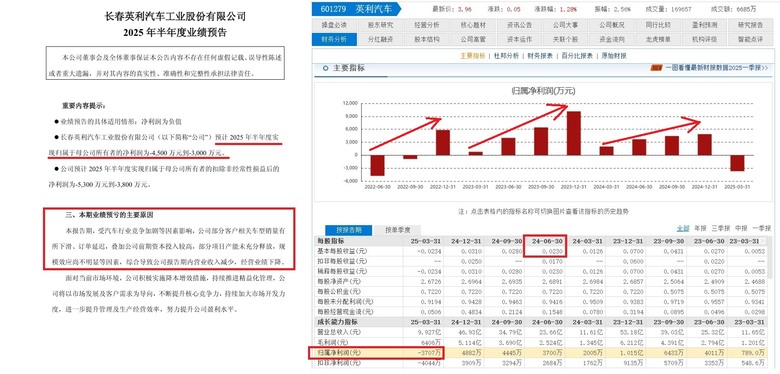Image resolution: width=780 pixels, height=374 pixels.
Task: Switch to the 同行比较 tab
Action: pyautogui.click(x=658, y=25)
